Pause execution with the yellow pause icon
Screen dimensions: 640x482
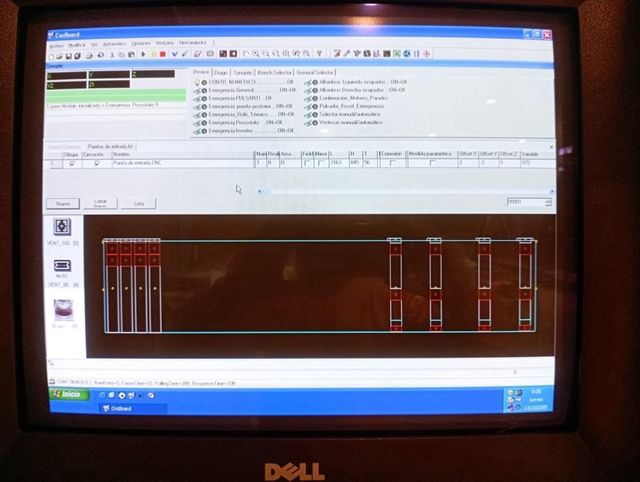click(x=154, y=54)
